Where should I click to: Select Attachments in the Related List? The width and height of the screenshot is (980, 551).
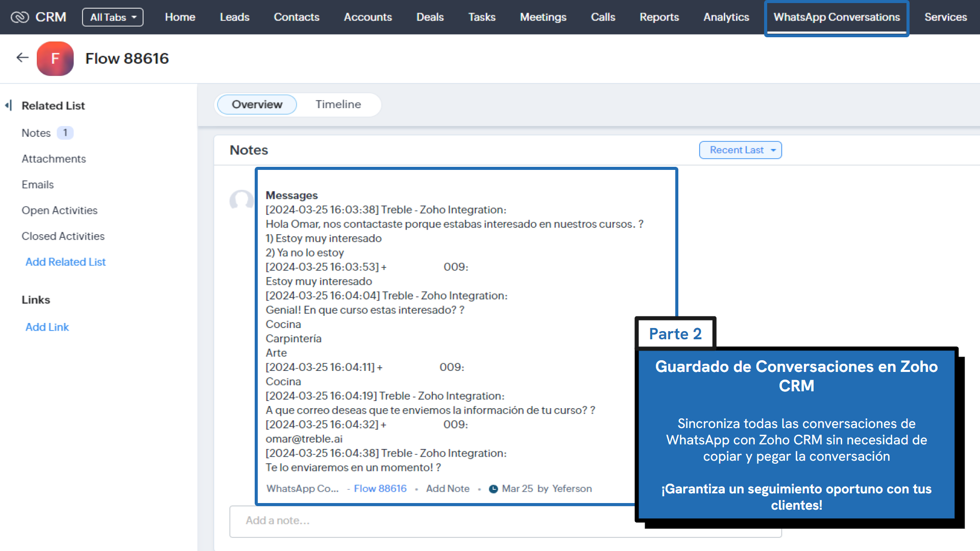[x=54, y=159]
